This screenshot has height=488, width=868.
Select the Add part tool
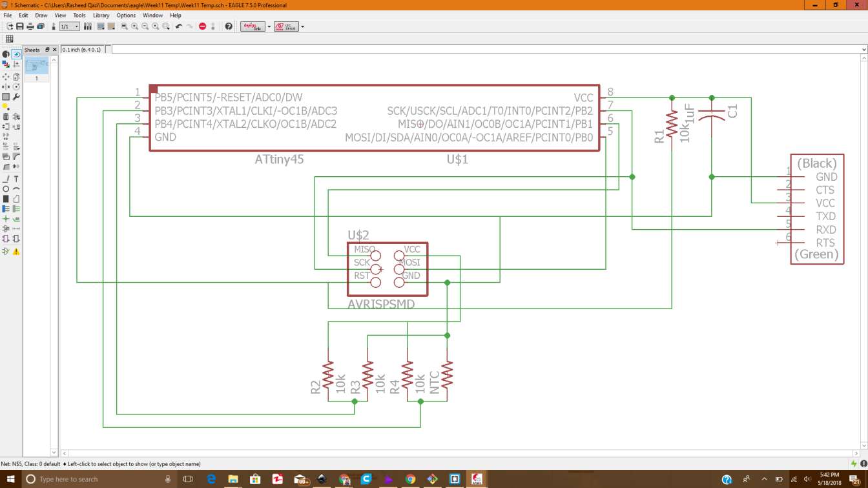point(17,117)
